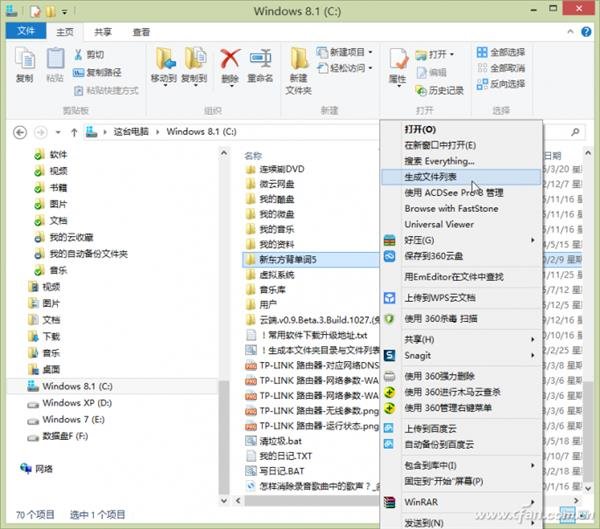
Task: Switch to the Share (共享) tab
Action: (103, 32)
